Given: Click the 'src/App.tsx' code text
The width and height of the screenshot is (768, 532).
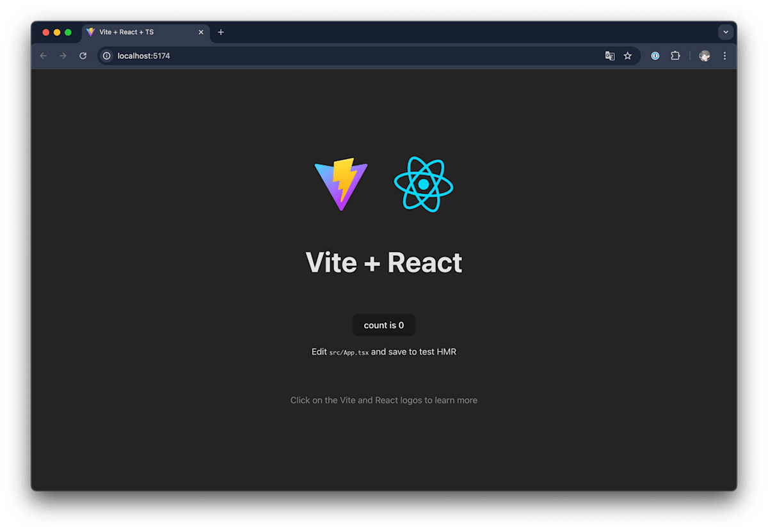Looking at the screenshot, I should click(x=349, y=352).
